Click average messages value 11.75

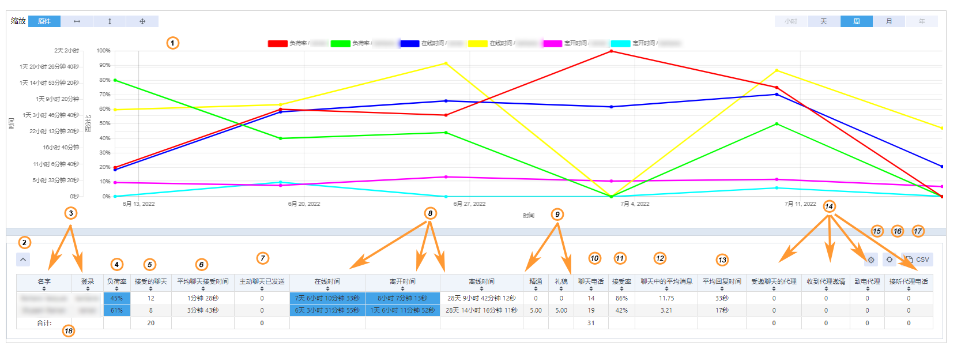point(666,298)
